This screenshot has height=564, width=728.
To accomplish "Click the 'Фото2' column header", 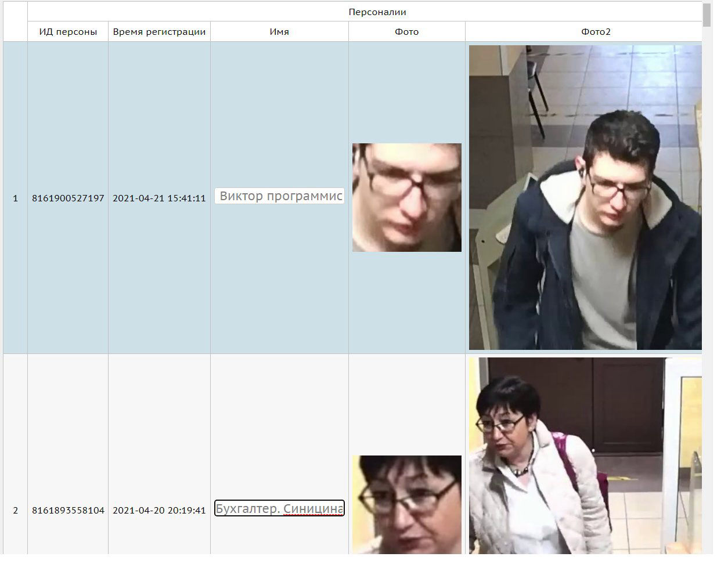I will click(x=596, y=32).
